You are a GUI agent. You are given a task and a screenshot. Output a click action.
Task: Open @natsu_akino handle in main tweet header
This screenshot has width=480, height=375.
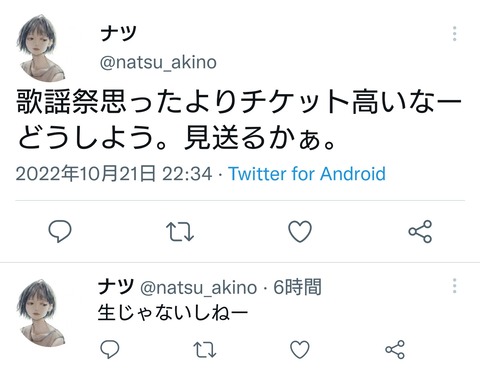click(158, 62)
